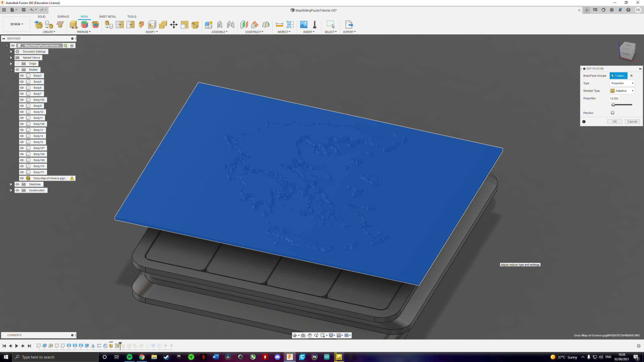Image resolution: width=644 pixels, height=362 pixels.
Task: Hide Body105 using its eye icon
Action: click(22, 100)
